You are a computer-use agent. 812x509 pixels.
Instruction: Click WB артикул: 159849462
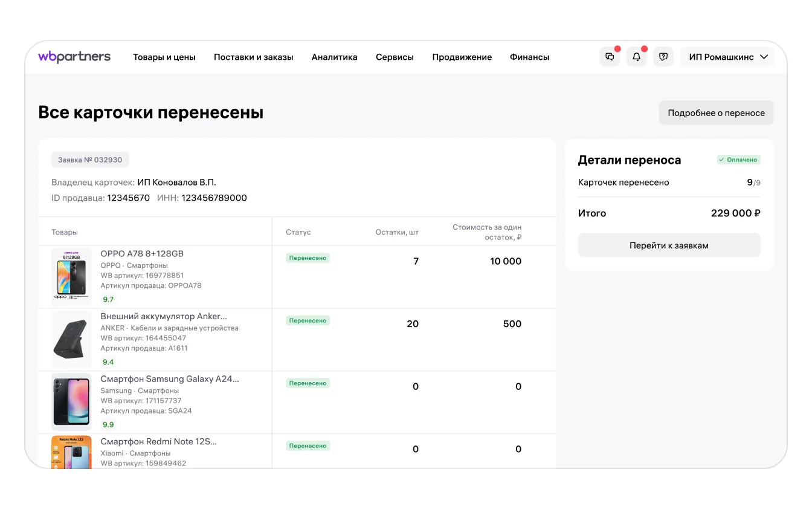tap(143, 464)
